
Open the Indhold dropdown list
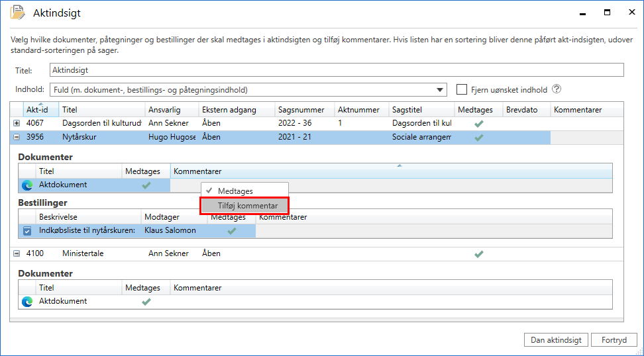pos(441,90)
